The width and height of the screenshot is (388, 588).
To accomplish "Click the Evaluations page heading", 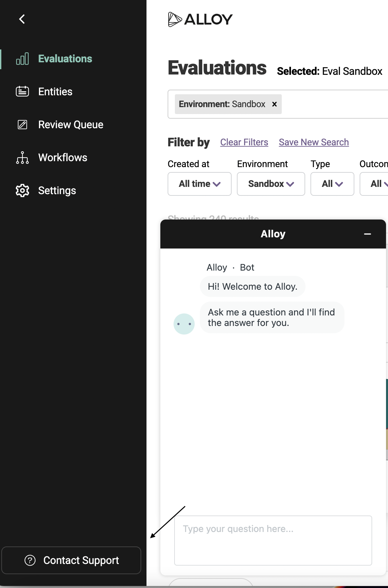I will [x=217, y=68].
